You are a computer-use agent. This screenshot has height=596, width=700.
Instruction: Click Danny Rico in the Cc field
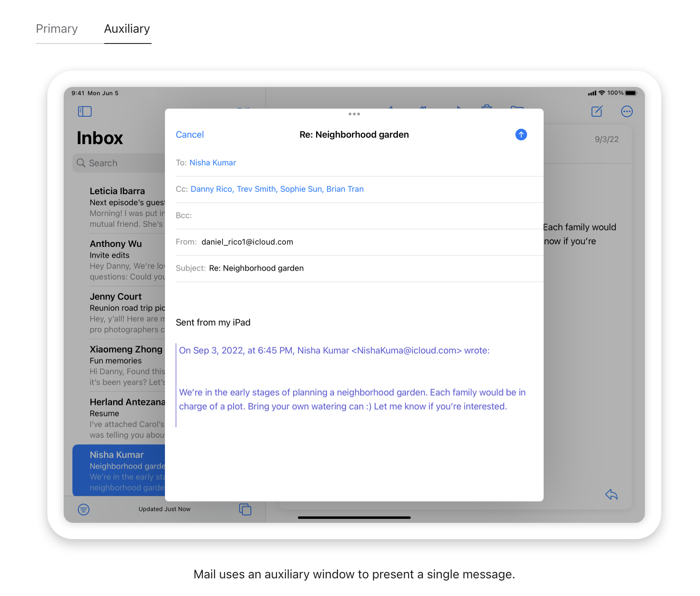(211, 189)
